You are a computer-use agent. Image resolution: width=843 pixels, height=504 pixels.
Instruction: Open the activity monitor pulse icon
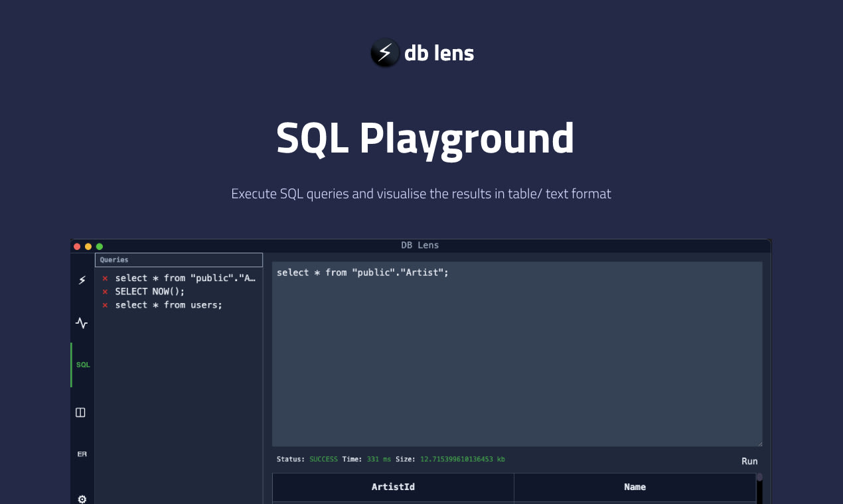click(x=82, y=323)
